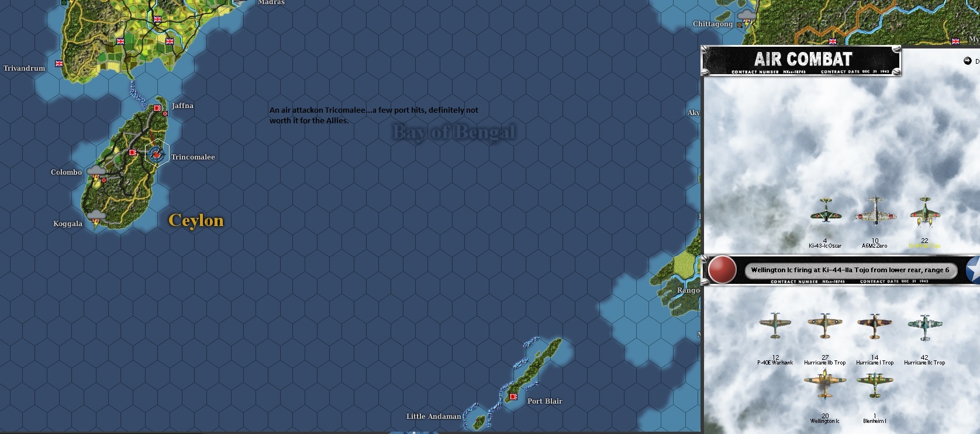The height and width of the screenshot is (434, 980).
Task: Click the British flag base at Trivandrum
Action: [x=58, y=64]
